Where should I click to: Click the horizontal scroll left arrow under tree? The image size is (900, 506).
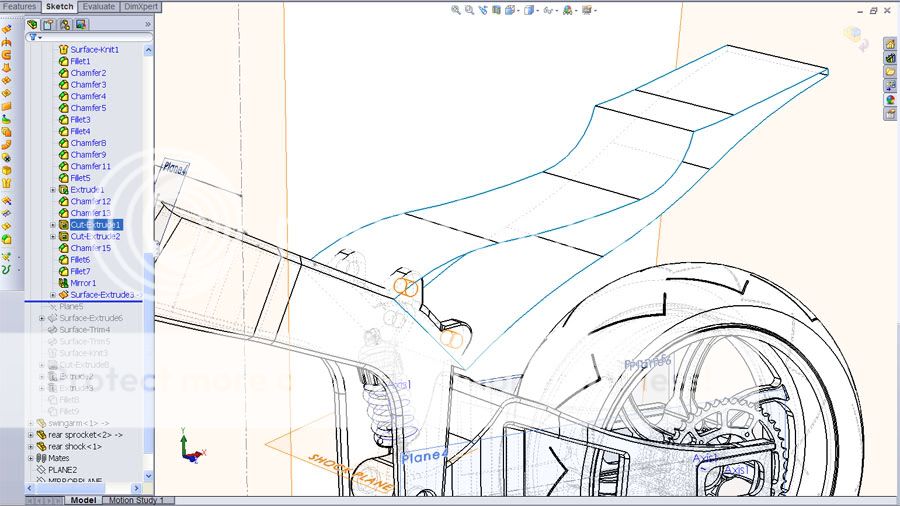(30, 488)
